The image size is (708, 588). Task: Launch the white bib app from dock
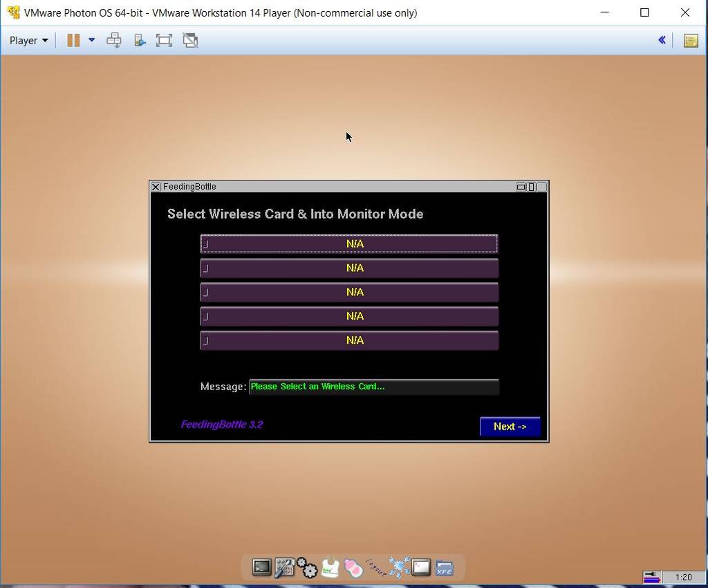[x=330, y=568]
